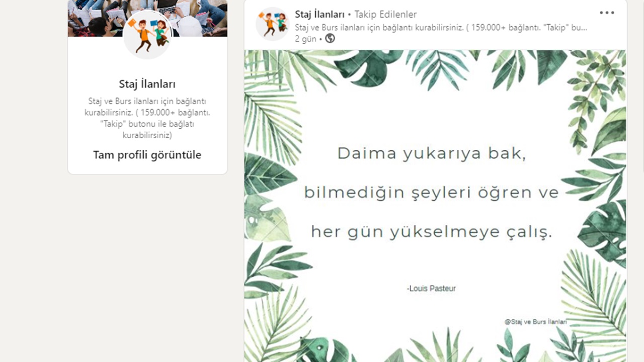Viewport: 644px width, 362px height.
Task: Click the globe visibility icon under the post header
Action: [x=330, y=39]
